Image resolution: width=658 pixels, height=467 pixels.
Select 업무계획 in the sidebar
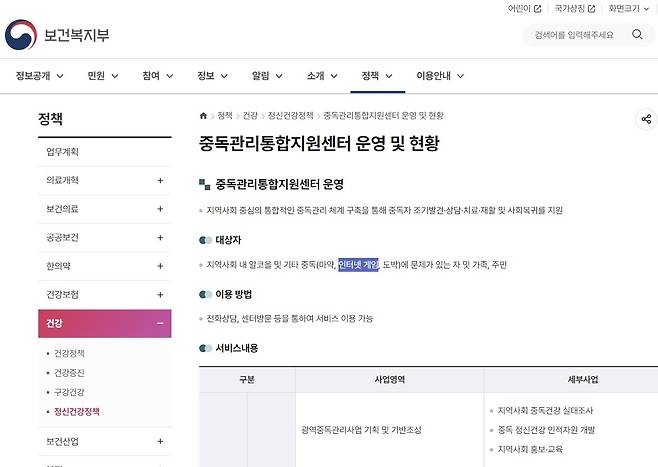(x=104, y=152)
